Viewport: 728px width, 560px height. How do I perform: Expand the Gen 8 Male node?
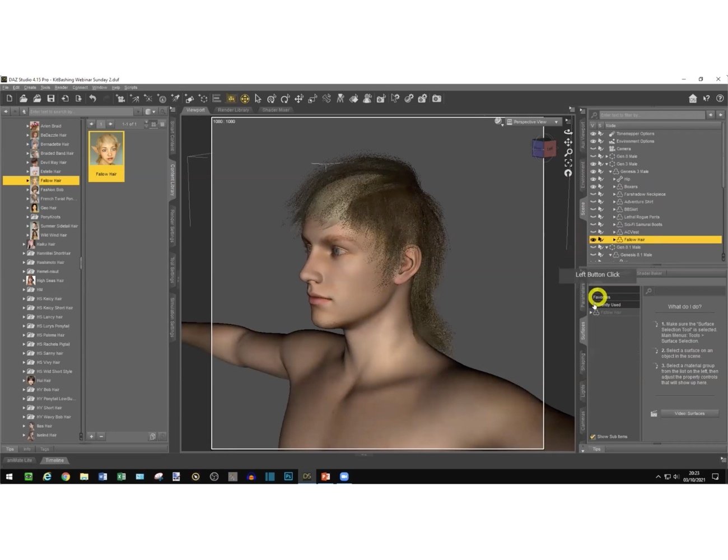click(x=606, y=156)
